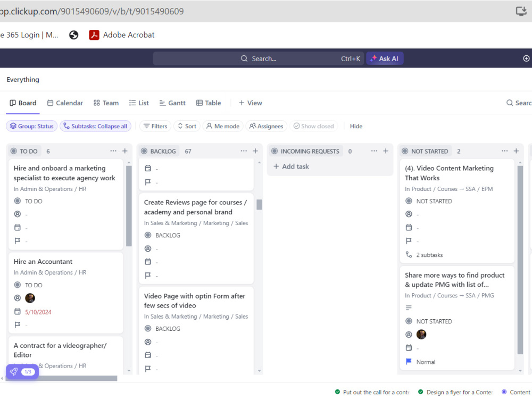
Task: Click the BACKLOG column status label
Action: (x=159, y=151)
